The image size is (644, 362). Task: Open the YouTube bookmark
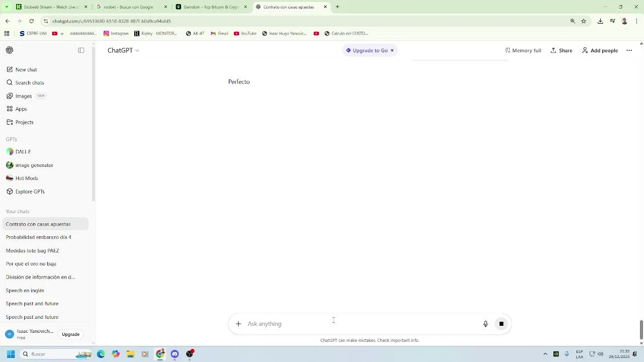pyautogui.click(x=245, y=34)
